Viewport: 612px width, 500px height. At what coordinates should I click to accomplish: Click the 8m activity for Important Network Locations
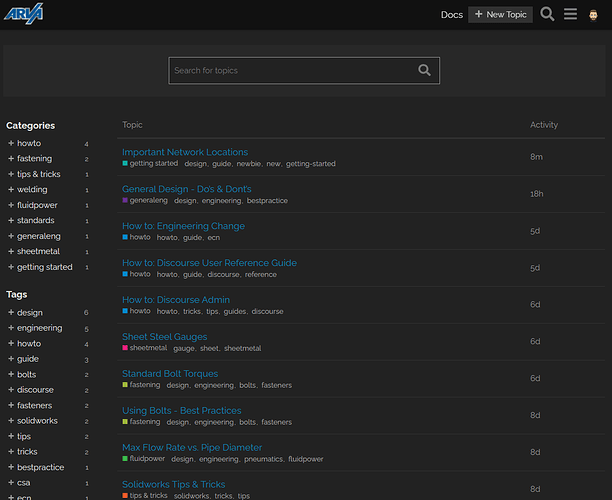click(536, 157)
